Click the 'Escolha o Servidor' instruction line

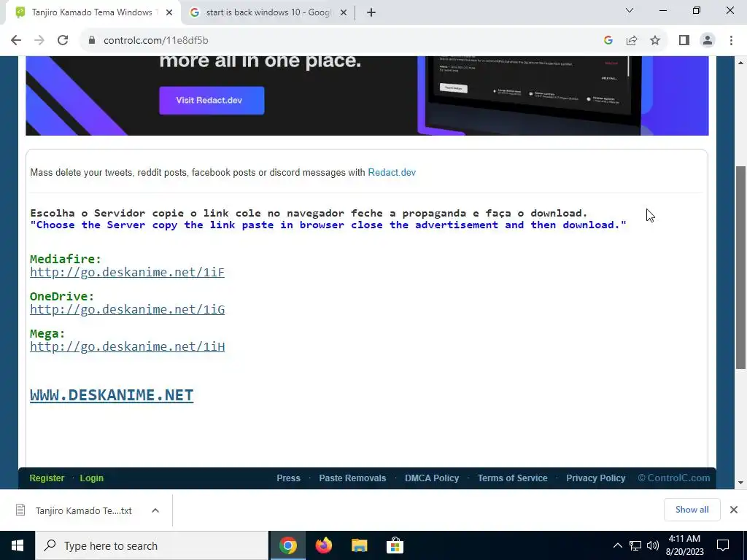pos(309,213)
